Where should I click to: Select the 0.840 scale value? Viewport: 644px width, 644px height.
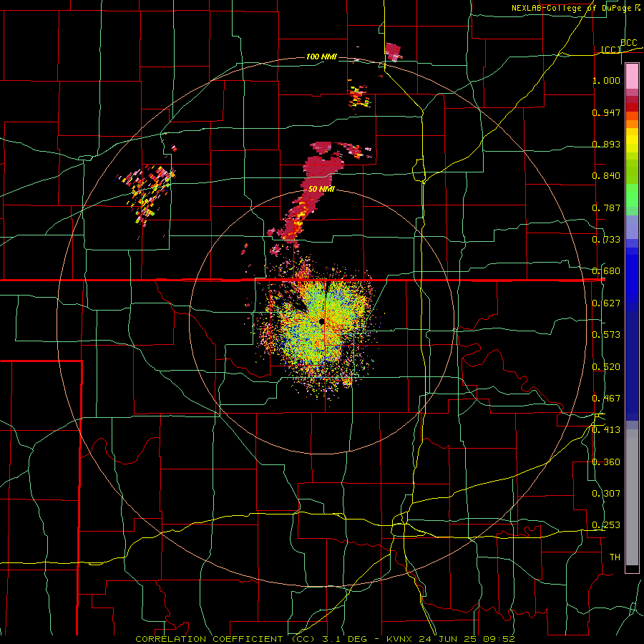tap(606, 176)
